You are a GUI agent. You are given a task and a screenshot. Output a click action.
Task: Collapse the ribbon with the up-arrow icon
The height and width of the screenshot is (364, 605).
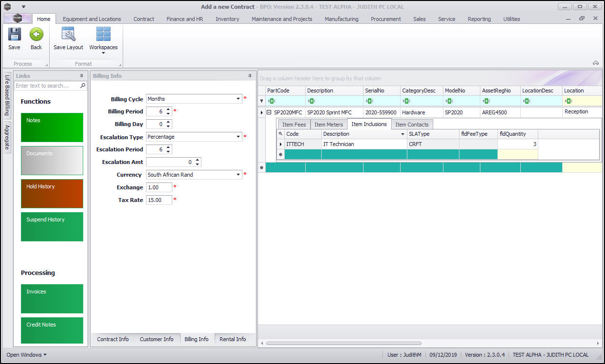click(595, 63)
